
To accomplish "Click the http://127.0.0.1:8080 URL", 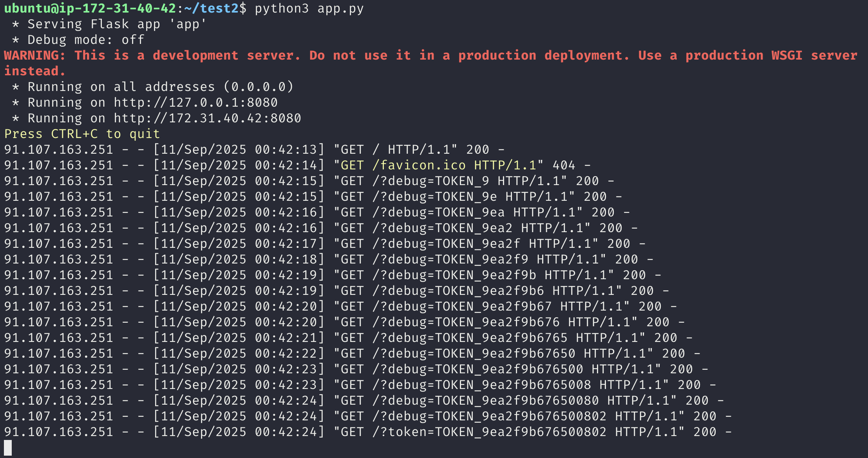I will point(195,103).
